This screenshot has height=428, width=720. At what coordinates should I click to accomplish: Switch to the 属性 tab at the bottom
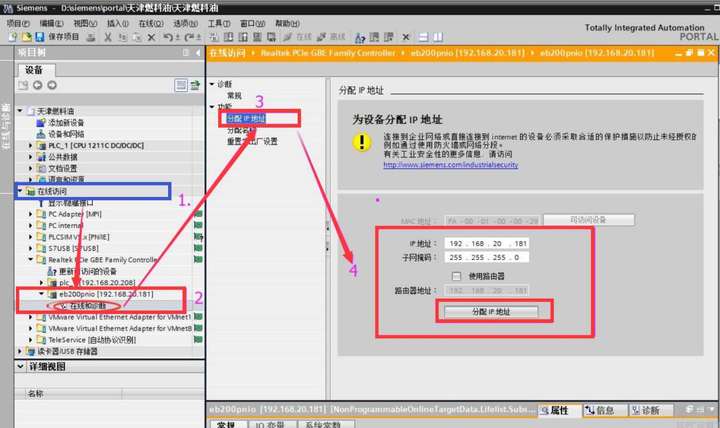pos(559,410)
